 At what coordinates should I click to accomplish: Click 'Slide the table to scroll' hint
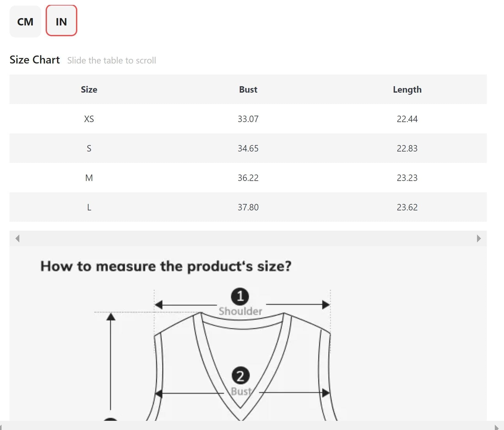[112, 60]
